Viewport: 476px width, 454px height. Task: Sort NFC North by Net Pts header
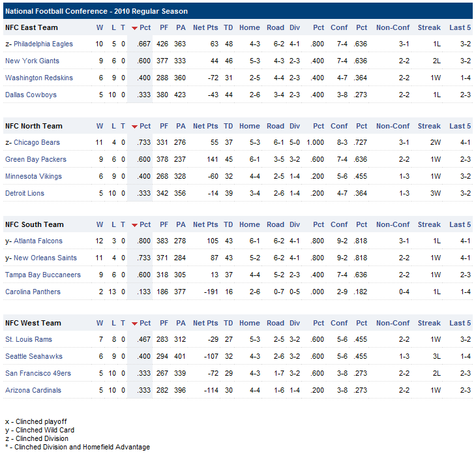tap(205, 126)
